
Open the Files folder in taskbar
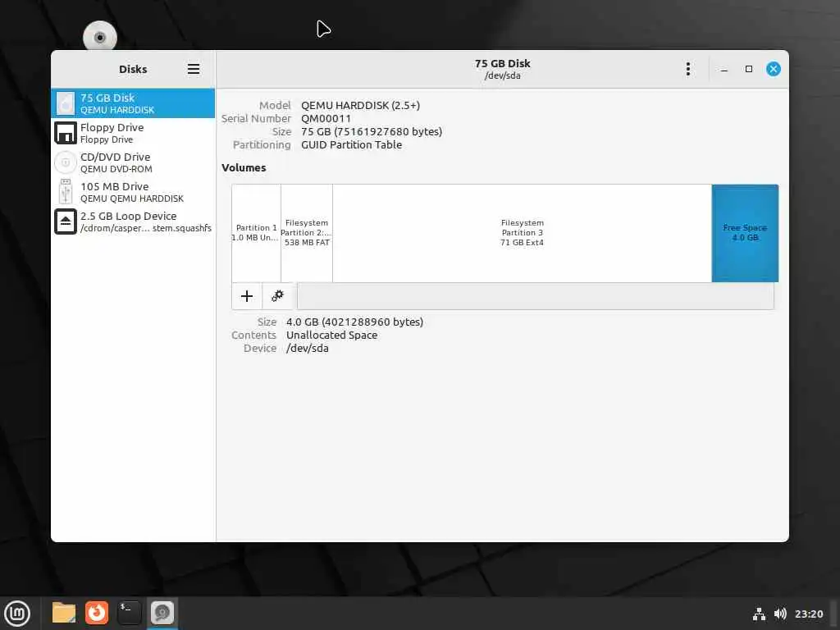(x=64, y=613)
